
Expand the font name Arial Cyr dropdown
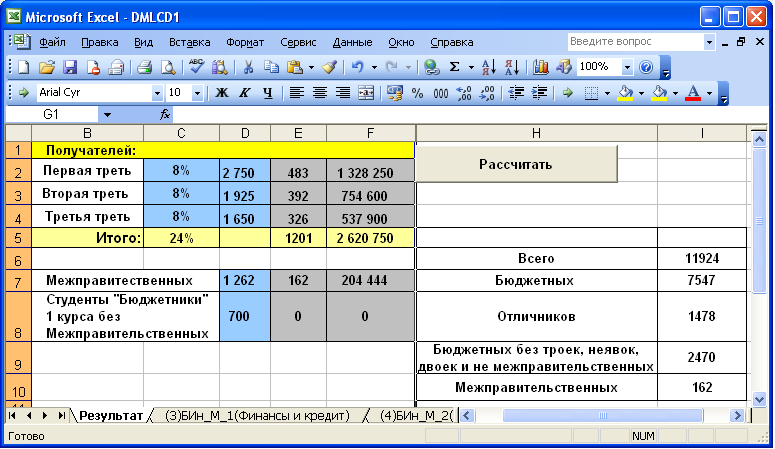tap(157, 93)
